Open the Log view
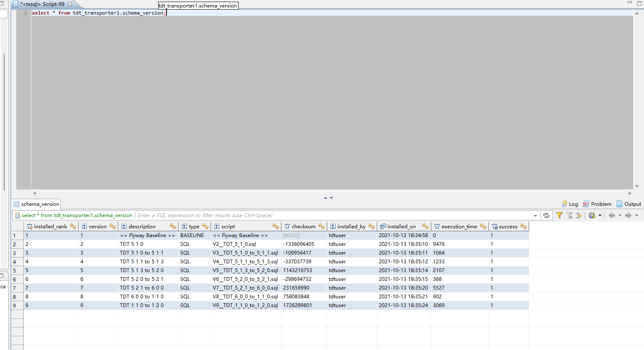Viewport: 644px width, 350px height. click(569, 204)
